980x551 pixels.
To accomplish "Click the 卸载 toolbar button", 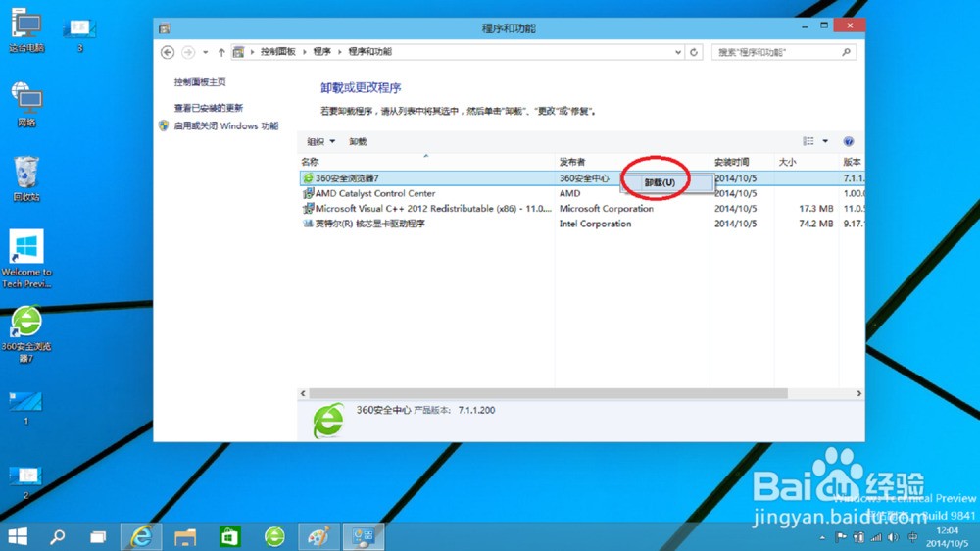I will coord(358,141).
